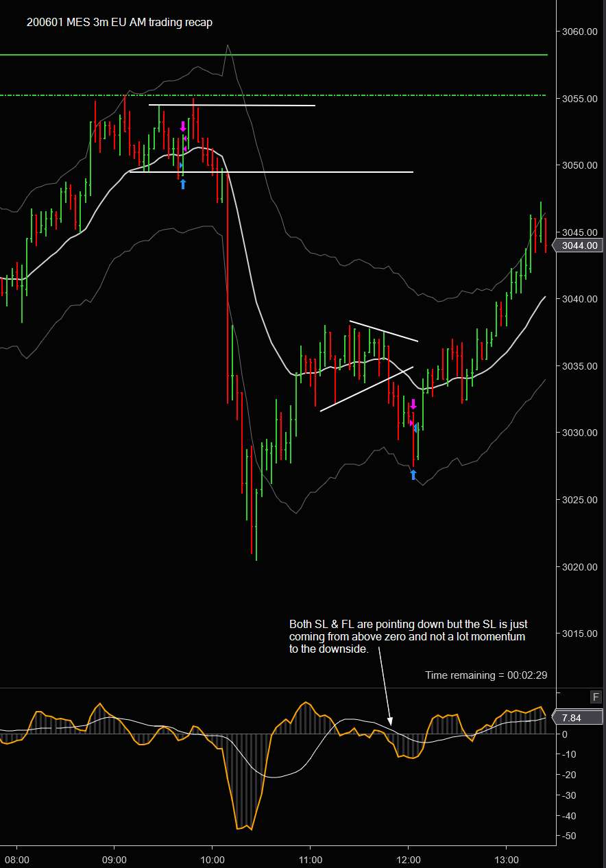
Task: Click the oscillator -30 level label
Action: pyautogui.click(x=569, y=796)
